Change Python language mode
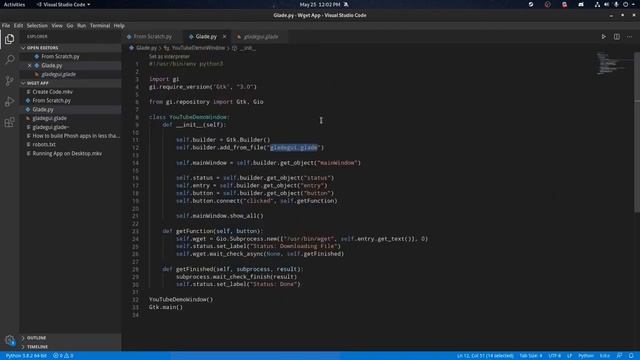 tap(586, 356)
